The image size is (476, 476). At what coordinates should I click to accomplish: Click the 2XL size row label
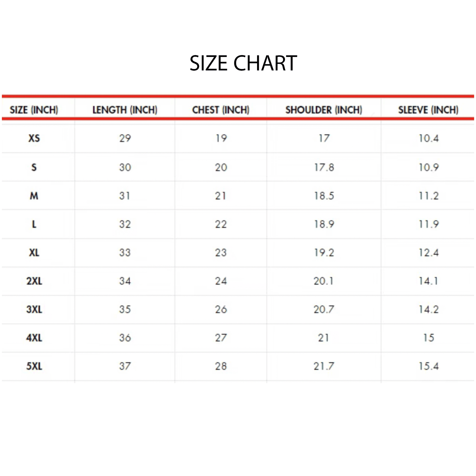(x=34, y=281)
